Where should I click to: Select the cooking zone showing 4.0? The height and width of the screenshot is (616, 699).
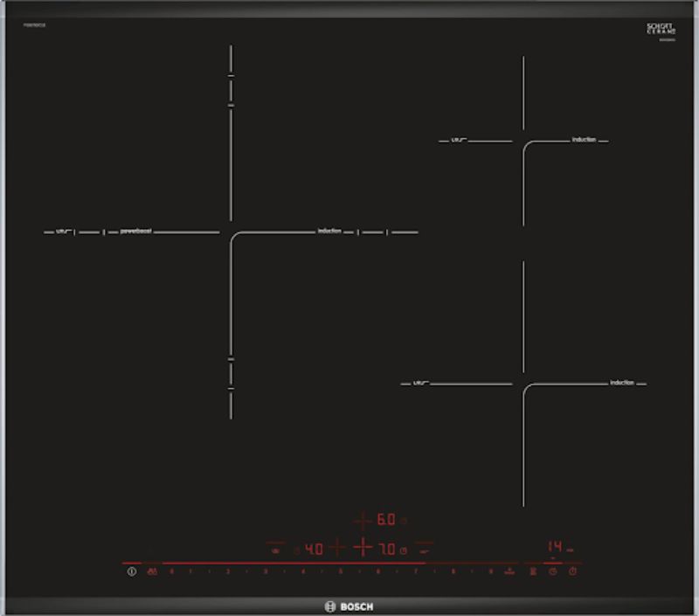tap(314, 550)
